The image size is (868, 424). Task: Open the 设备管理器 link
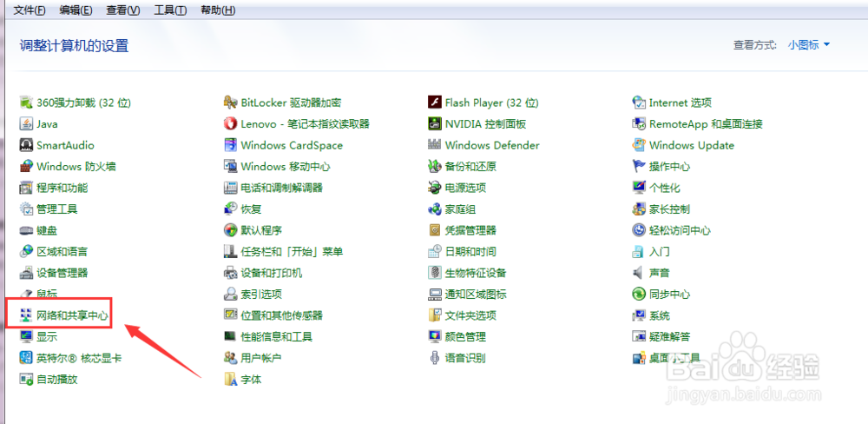click(62, 273)
